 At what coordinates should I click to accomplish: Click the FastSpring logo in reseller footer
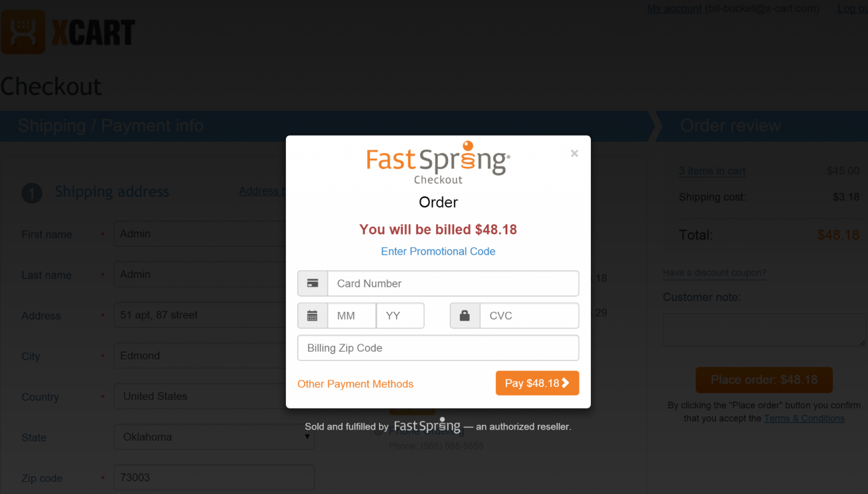[427, 426]
